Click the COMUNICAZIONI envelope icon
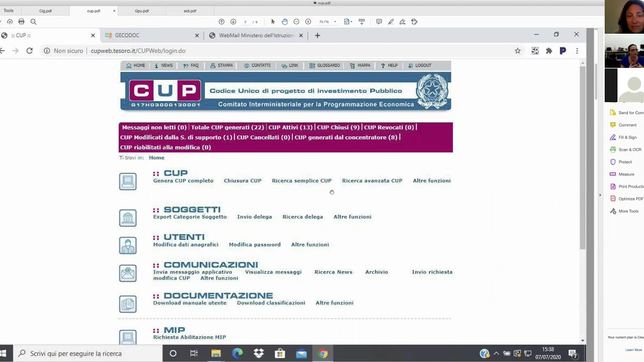 (x=128, y=273)
